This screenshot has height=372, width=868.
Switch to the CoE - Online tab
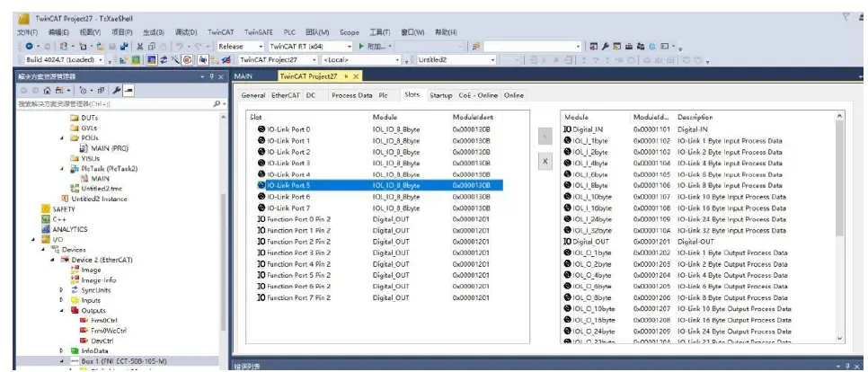[478, 94]
